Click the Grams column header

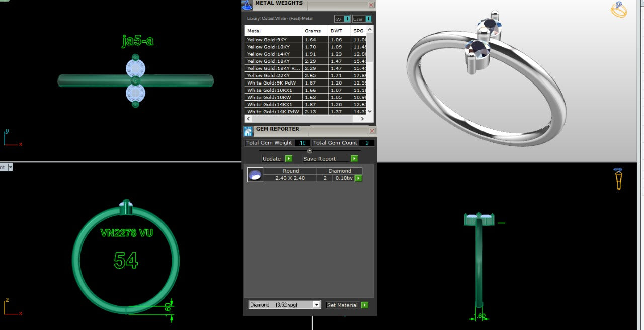coord(315,31)
